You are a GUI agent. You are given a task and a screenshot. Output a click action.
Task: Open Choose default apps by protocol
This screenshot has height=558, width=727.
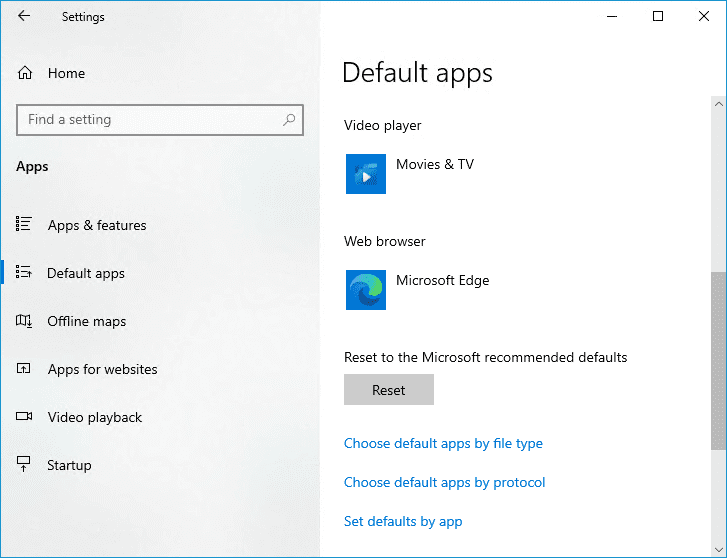tap(444, 482)
